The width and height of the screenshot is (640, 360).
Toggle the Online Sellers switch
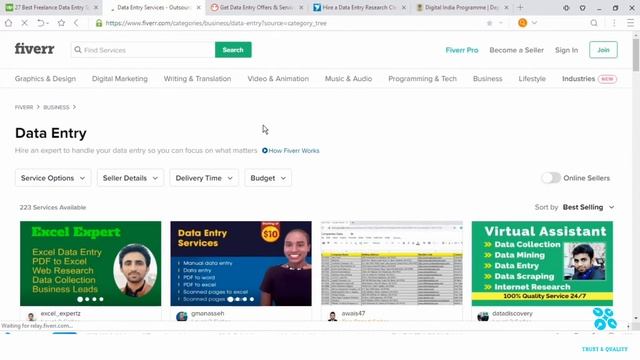551,178
